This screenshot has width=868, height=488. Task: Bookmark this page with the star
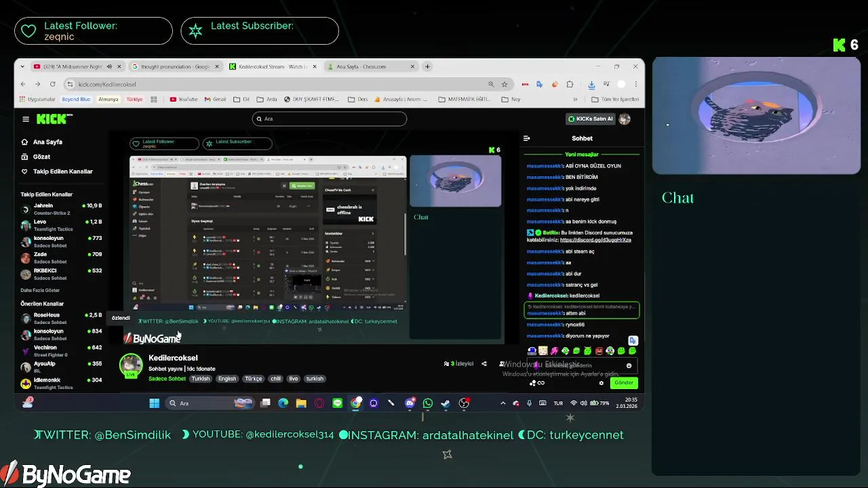[x=505, y=84]
